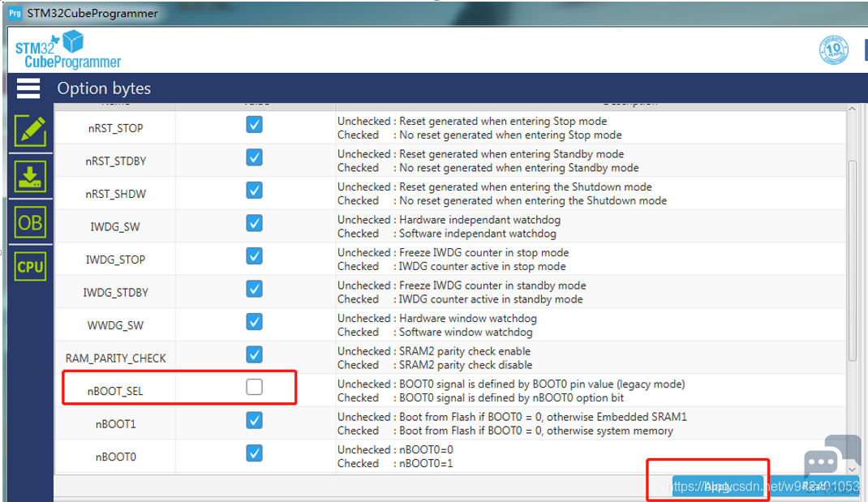Open the hamburger menu

pos(28,88)
